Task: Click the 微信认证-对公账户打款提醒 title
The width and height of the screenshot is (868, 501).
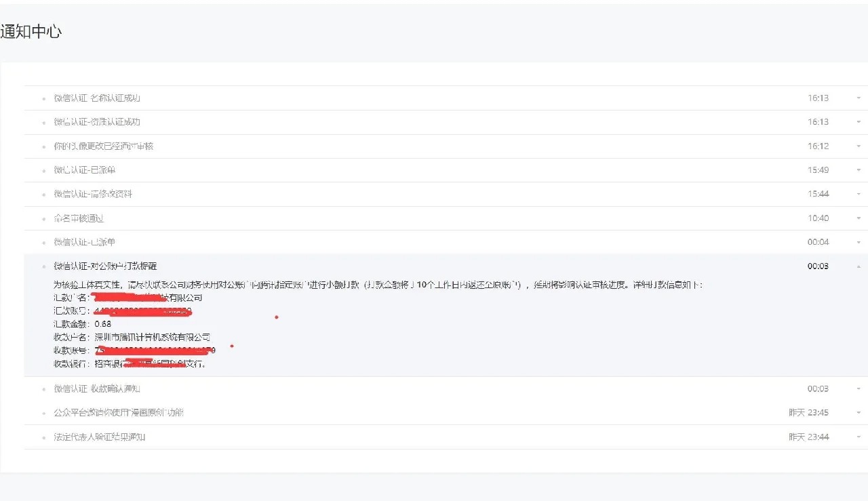Action: pyautogui.click(x=105, y=266)
